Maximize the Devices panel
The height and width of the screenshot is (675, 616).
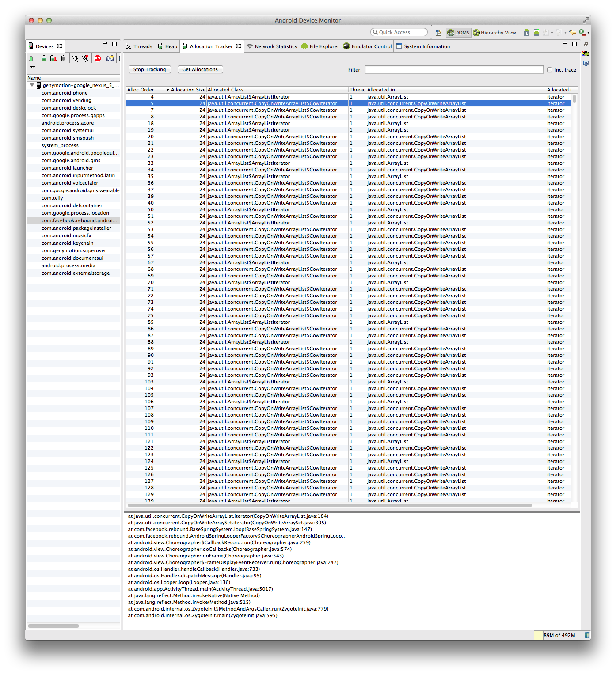(114, 44)
